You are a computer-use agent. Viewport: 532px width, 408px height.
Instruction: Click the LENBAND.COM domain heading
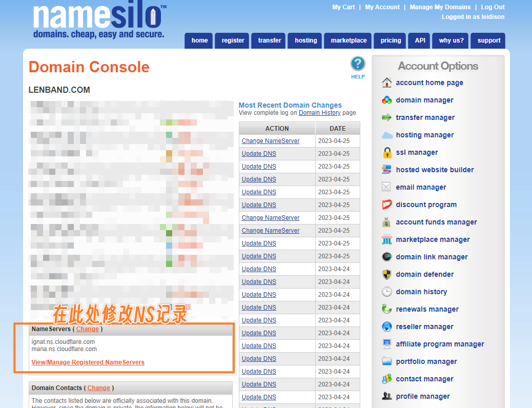click(x=59, y=90)
